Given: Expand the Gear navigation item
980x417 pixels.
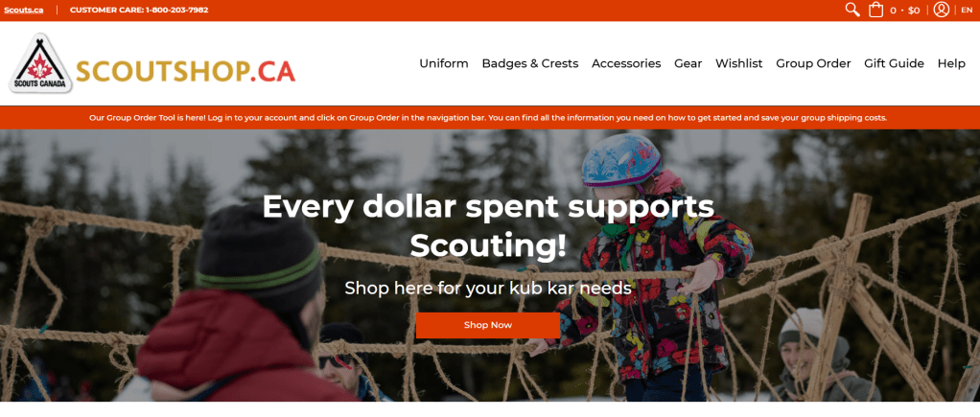Looking at the screenshot, I should tap(688, 63).
